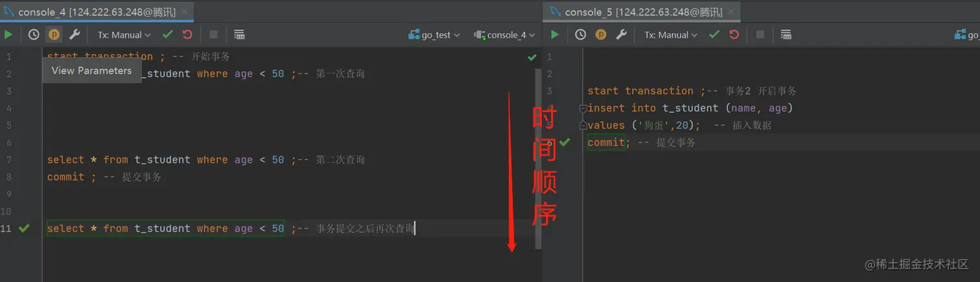Click View Parameters icon in console_5
Image resolution: width=980 pixels, height=282 pixels.
(x=601, y=35)
